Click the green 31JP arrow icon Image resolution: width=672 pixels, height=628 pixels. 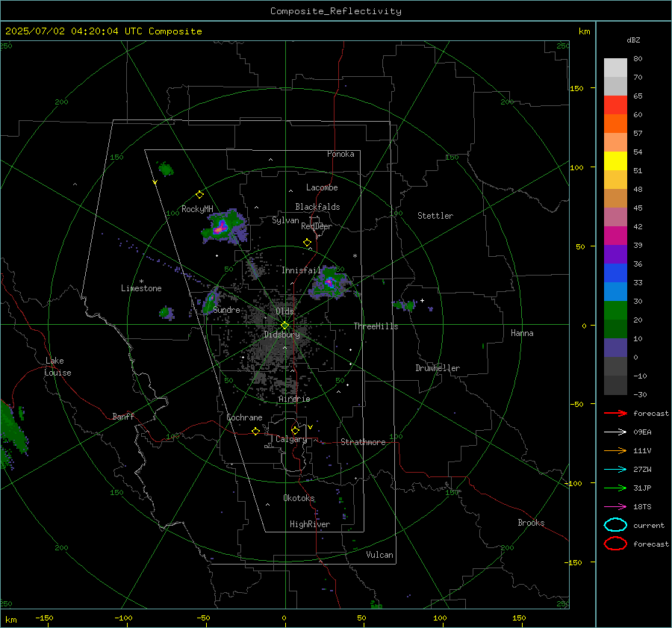coord(615,488)
